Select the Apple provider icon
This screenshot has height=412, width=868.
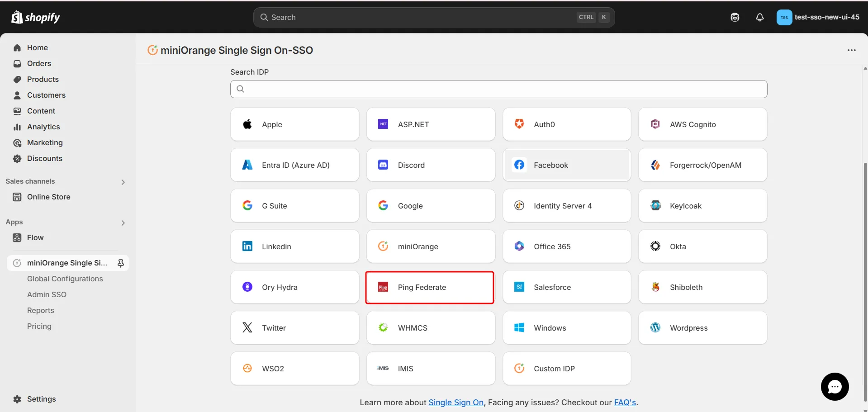point(247,124)
